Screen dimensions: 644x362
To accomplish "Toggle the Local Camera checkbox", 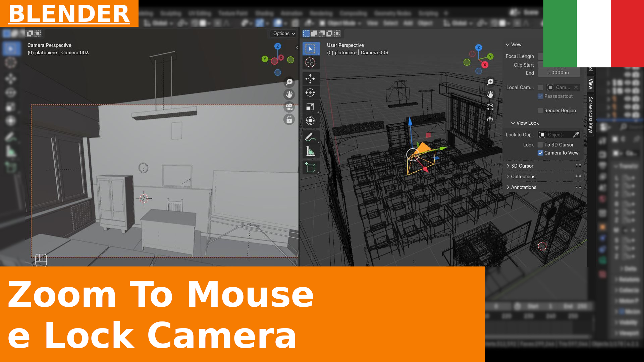I will 540,87.
